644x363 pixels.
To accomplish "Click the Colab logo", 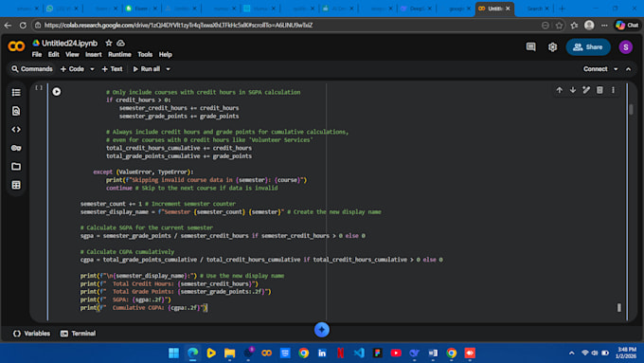I will [x=16, y=46].
